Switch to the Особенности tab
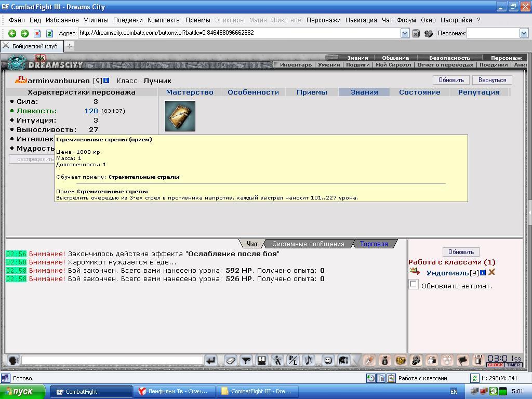This screenshot has height=399, width=532. tap(253, 92)
